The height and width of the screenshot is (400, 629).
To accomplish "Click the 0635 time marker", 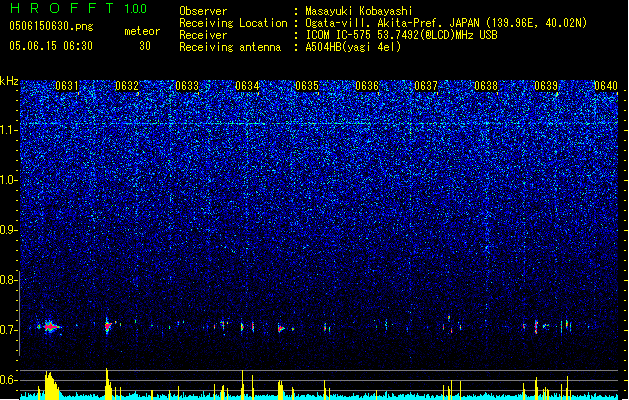I will [x=307, y=86].
